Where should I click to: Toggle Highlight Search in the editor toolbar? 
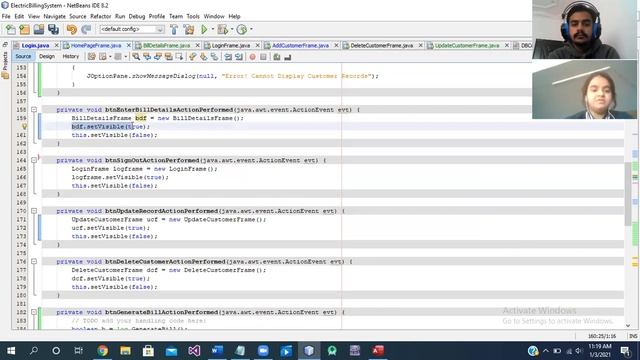coord(168,57)
